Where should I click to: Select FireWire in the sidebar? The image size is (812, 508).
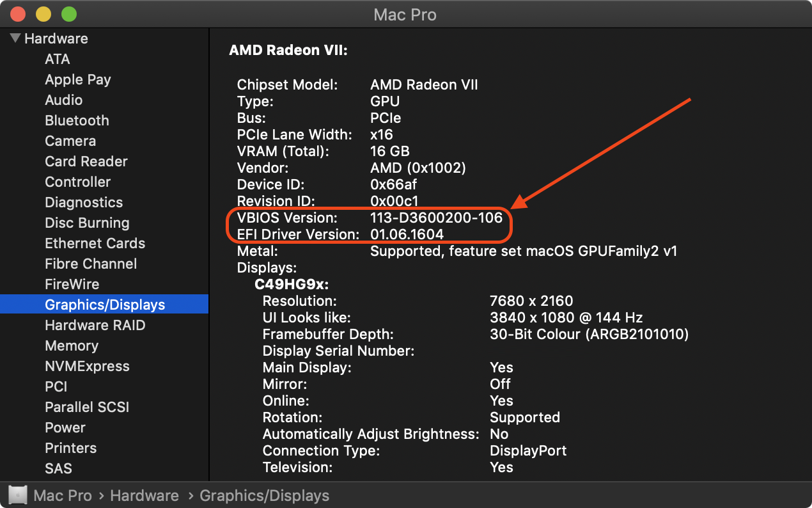pyautogui.click(x=72, y=284)
